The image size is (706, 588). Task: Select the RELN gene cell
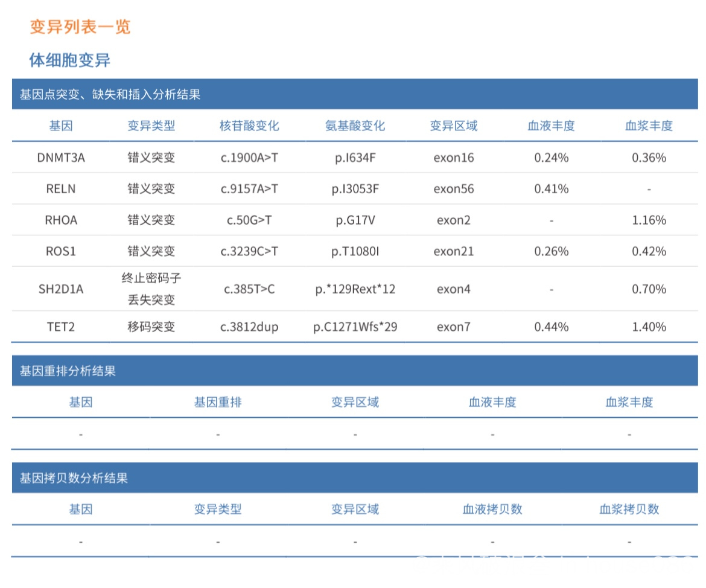(x=61, y=189)
